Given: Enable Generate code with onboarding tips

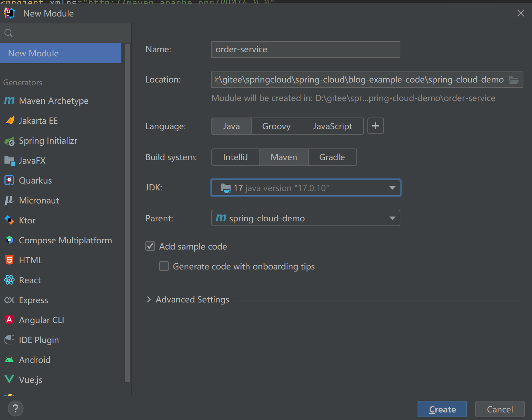Looking at the screenshot, I should tap(164, 266).
